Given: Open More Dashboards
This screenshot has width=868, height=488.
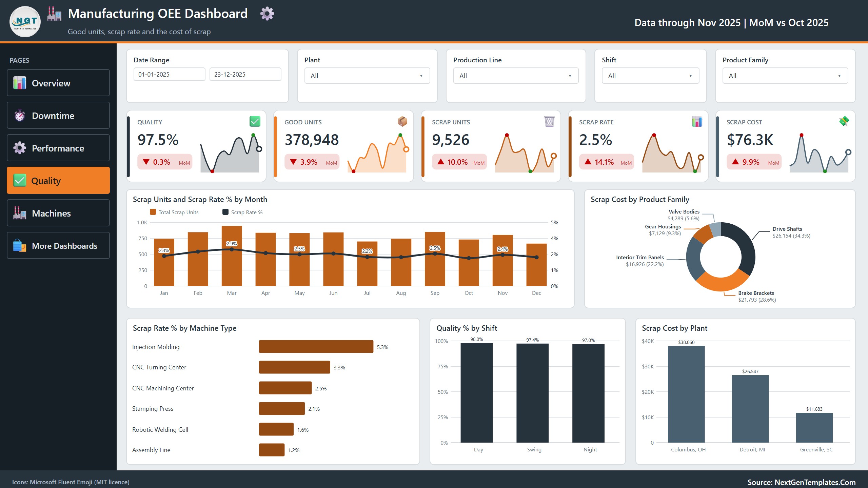Looking at the screenshot, I should (x=58, y=245).
